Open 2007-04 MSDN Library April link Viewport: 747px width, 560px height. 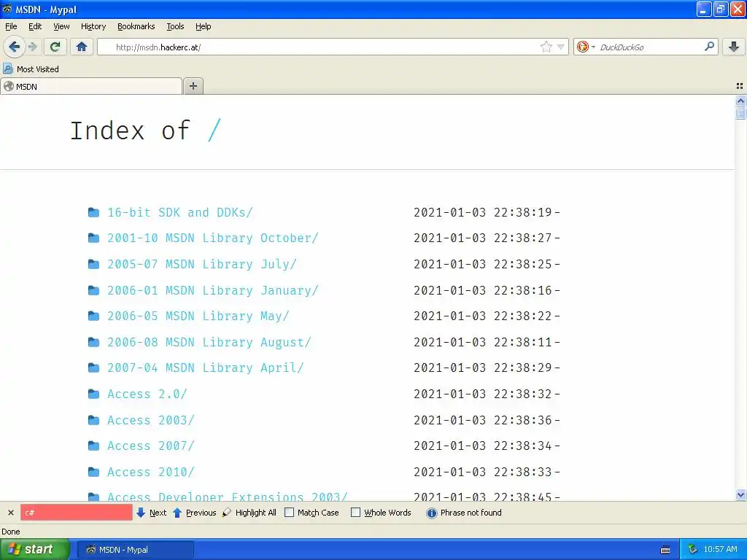[205, 367]
